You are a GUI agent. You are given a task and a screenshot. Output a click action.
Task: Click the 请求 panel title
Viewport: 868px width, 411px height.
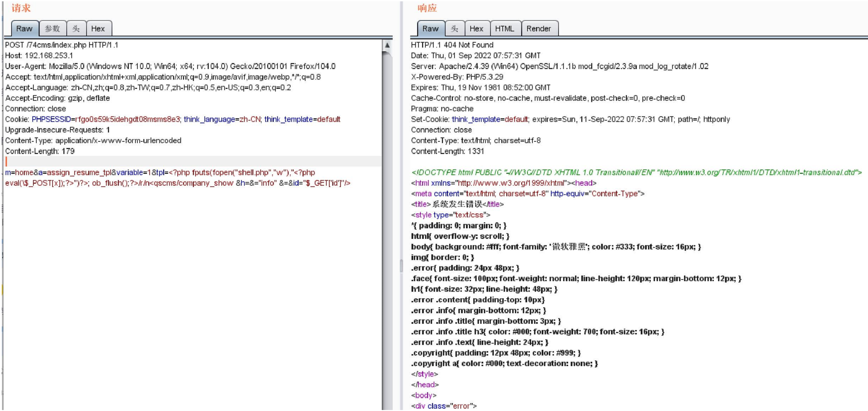pos(21,8)
